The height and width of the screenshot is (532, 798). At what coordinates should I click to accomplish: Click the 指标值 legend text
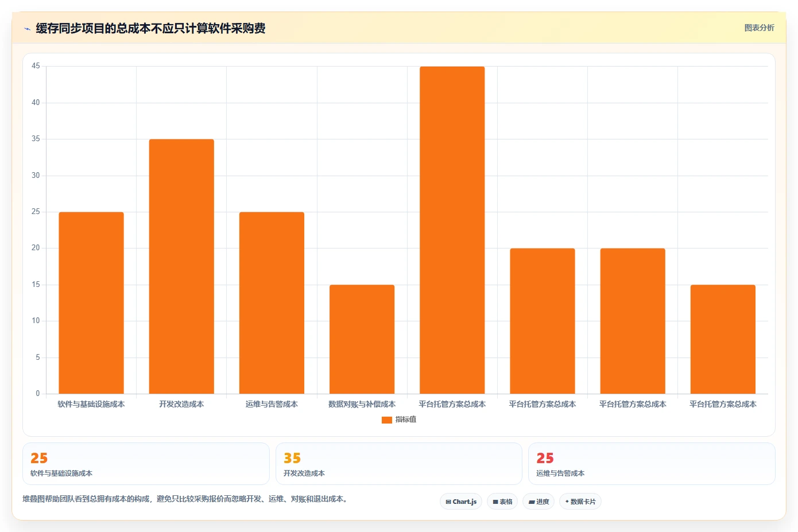point(406,420)
